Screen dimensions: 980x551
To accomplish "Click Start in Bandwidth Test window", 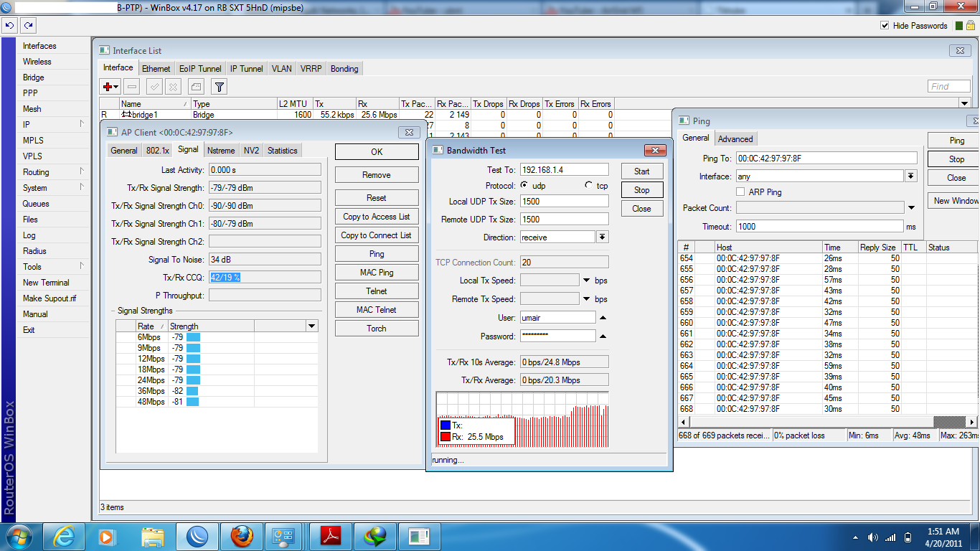I will coord(641,171).
